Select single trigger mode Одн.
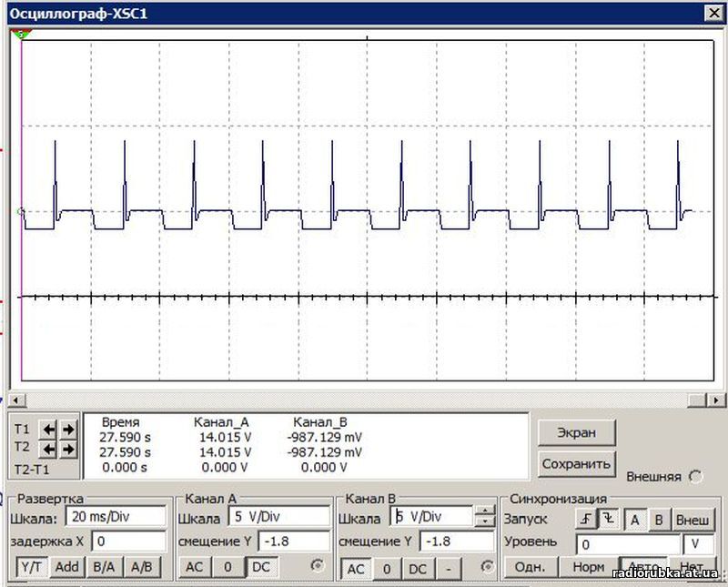The image size is (728, 587). (530, 568)
